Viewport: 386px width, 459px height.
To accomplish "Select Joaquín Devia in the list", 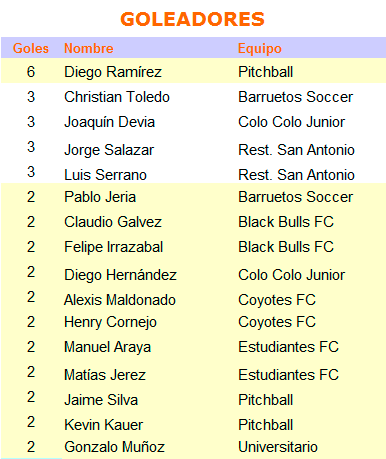I will [x=110, y=122].
